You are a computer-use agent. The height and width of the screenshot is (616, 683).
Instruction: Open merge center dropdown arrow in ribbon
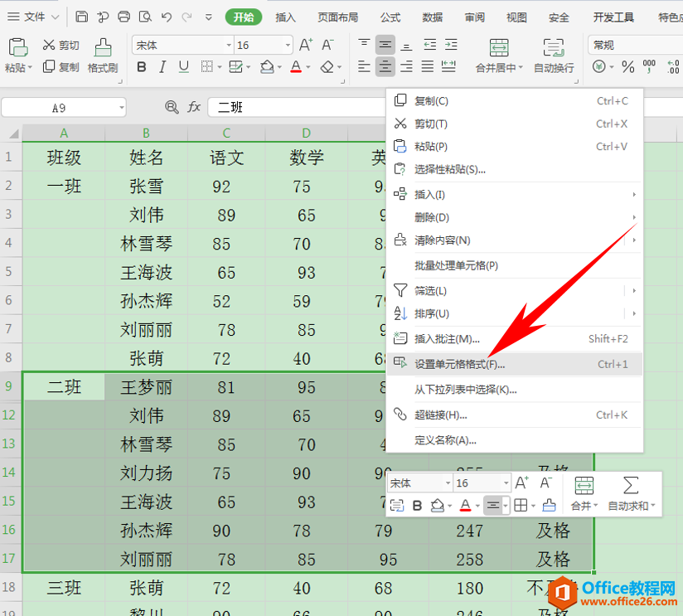[x=520, y=68]
